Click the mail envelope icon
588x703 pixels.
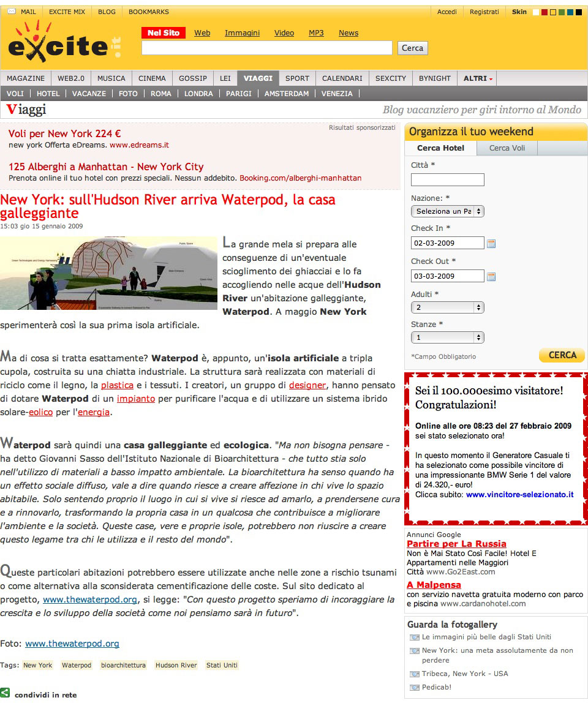point(12,11)
